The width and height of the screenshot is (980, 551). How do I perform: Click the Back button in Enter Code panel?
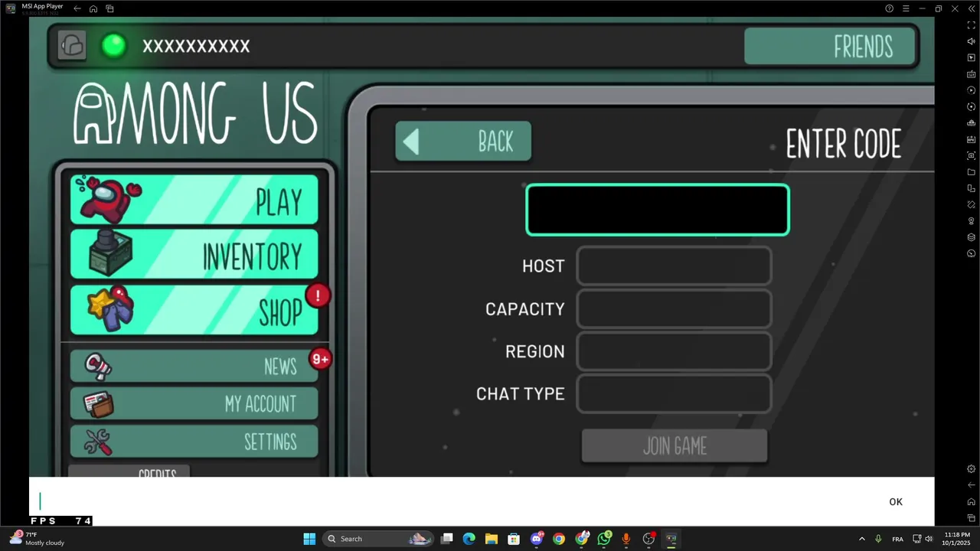pyautogui.click(x=463, y=142)
